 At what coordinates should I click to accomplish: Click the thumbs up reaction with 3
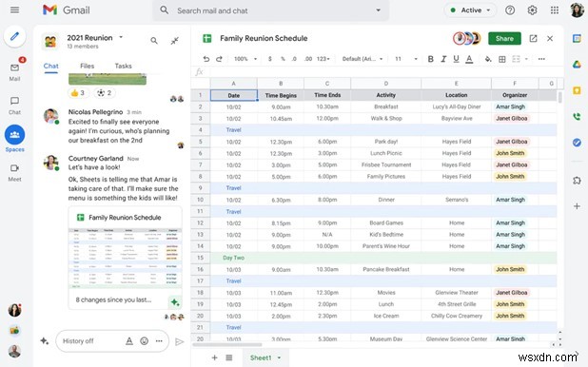[77, 92]
